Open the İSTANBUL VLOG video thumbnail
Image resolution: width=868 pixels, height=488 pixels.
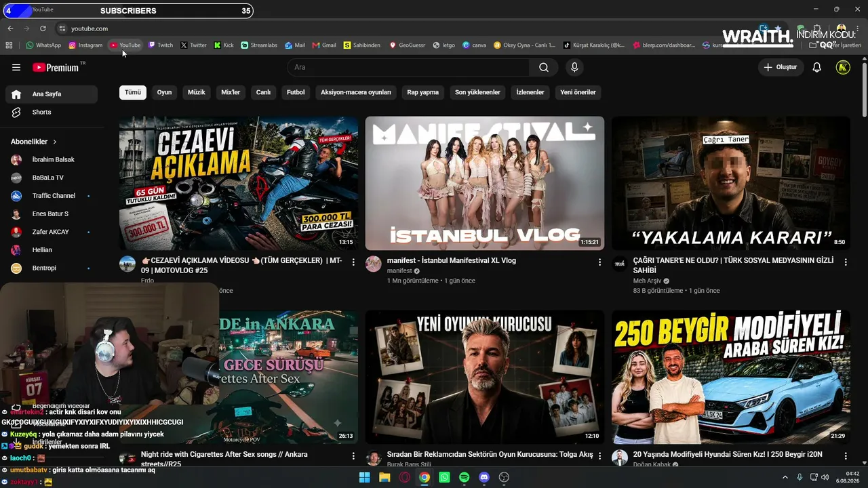(x=485, y=183)
